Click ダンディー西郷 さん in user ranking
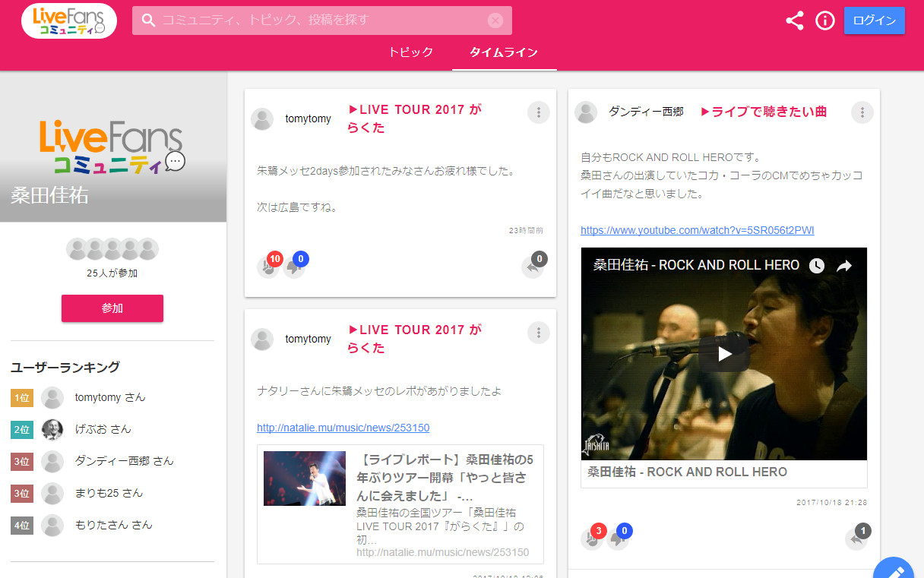The image size is (924, 578). pyautogui.click(x=124, y=461)
